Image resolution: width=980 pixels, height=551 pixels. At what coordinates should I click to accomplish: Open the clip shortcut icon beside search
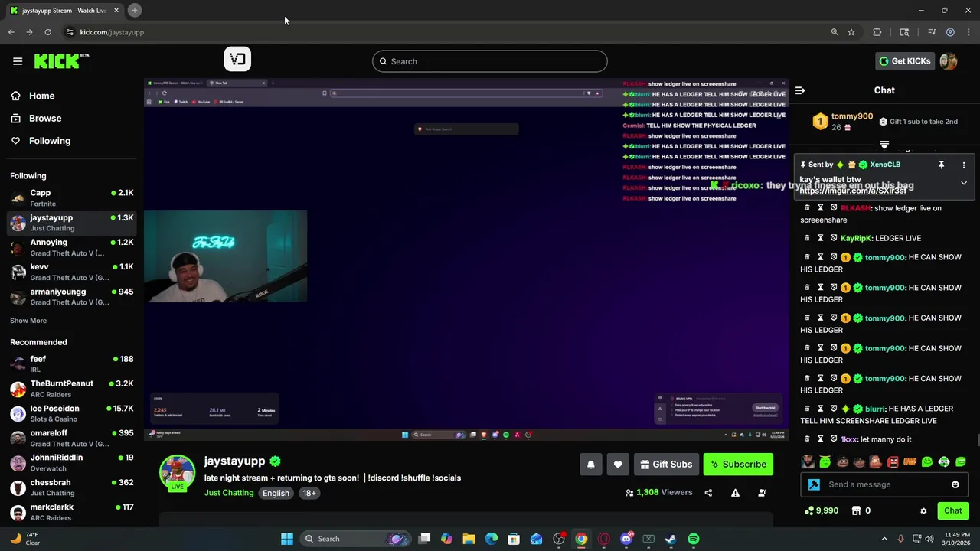237,59
